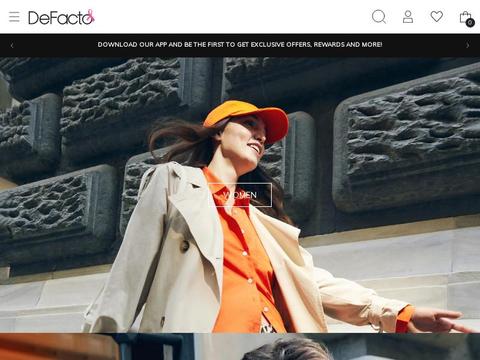The image size is (480, 360).
Task: Open the account profile icon
Action: pos(408,17)
